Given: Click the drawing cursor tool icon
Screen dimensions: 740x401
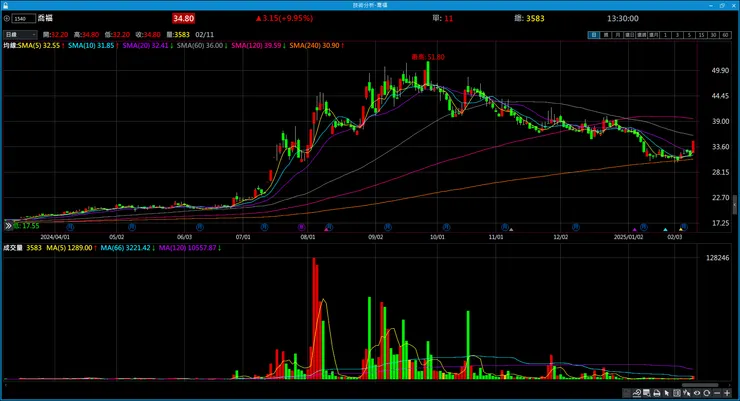Looking at the screenshot, I should click(687, 393).
